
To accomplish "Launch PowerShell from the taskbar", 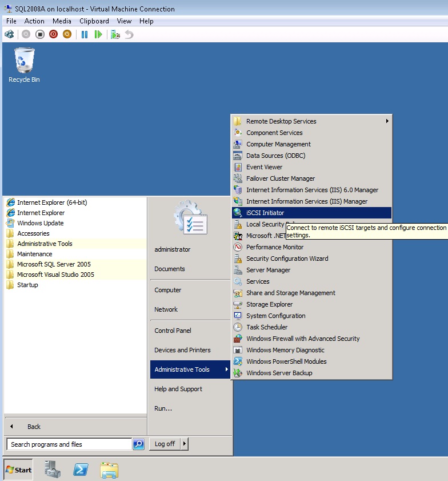I will 81,470.
